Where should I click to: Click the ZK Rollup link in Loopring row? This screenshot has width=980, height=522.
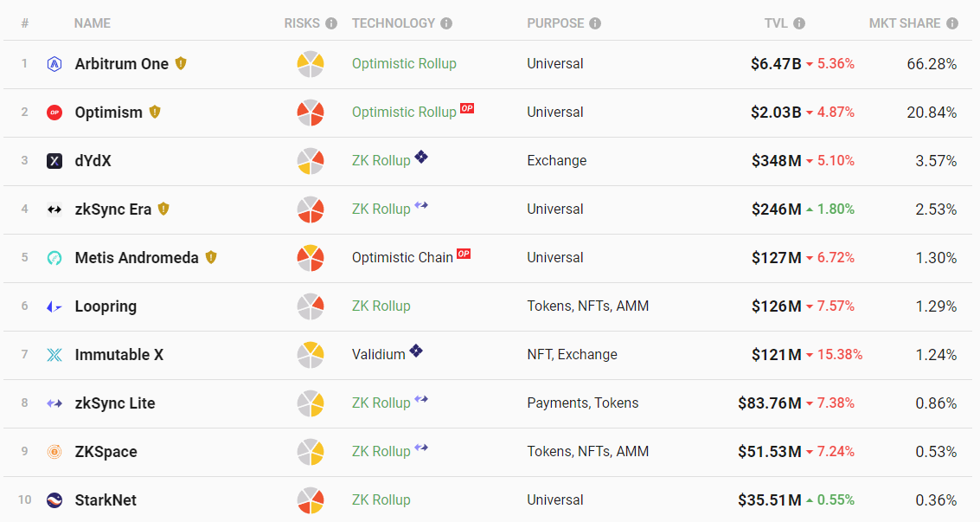pyautogui.click(x=381, y=306)
